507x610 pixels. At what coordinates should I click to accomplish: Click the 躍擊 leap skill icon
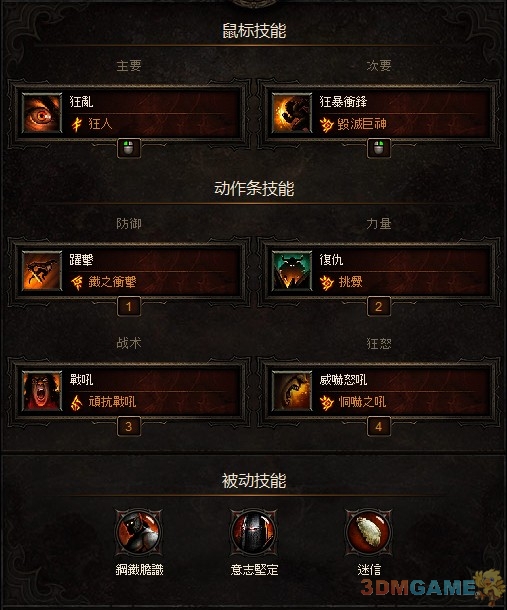[42, 271]
